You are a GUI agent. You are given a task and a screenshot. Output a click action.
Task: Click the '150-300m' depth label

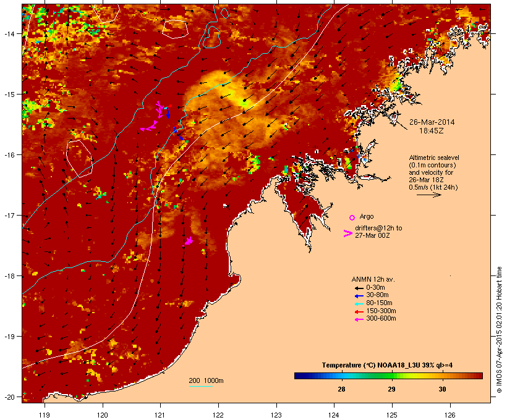point(381,311)
